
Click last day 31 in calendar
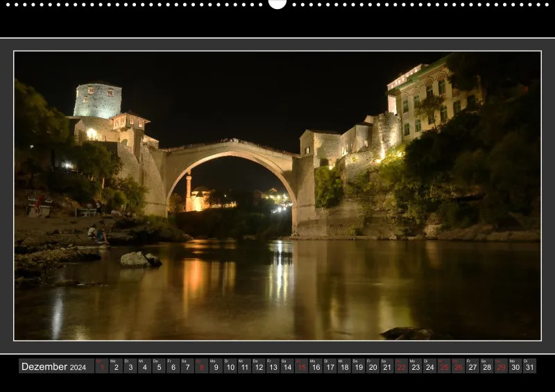tap(530, 366)
